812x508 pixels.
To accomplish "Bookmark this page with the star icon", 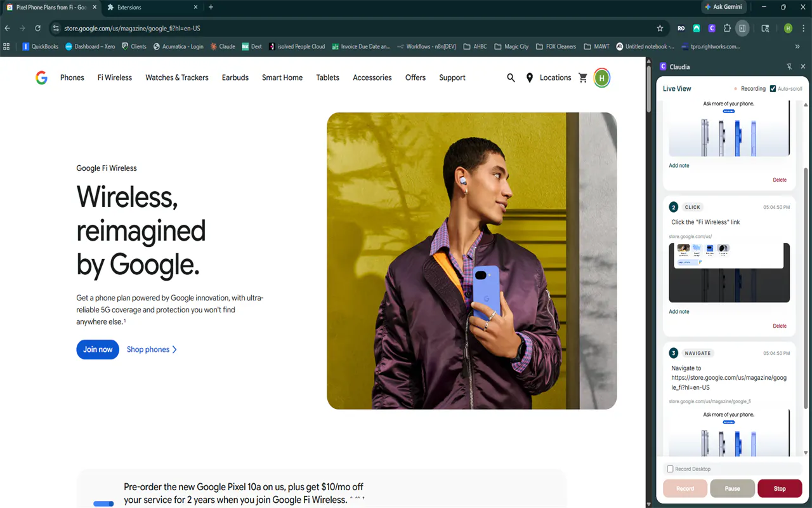I will coord(660,29).
